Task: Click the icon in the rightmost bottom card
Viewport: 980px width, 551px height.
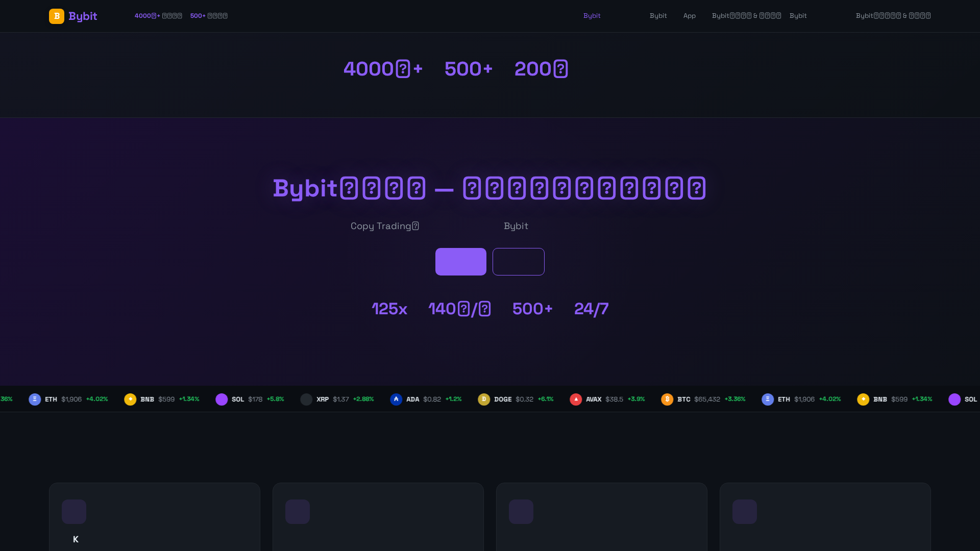Action: click(745, 512)
